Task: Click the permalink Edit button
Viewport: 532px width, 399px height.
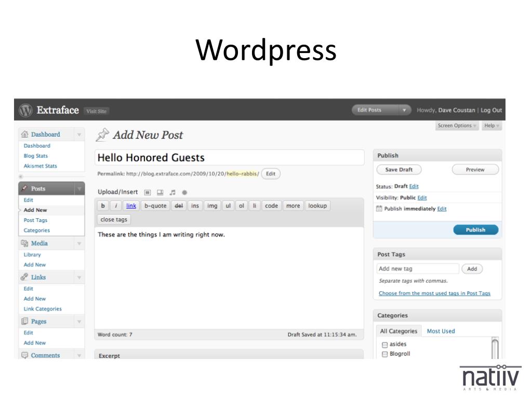Action: pyautogui.click(x=271, y=174)
